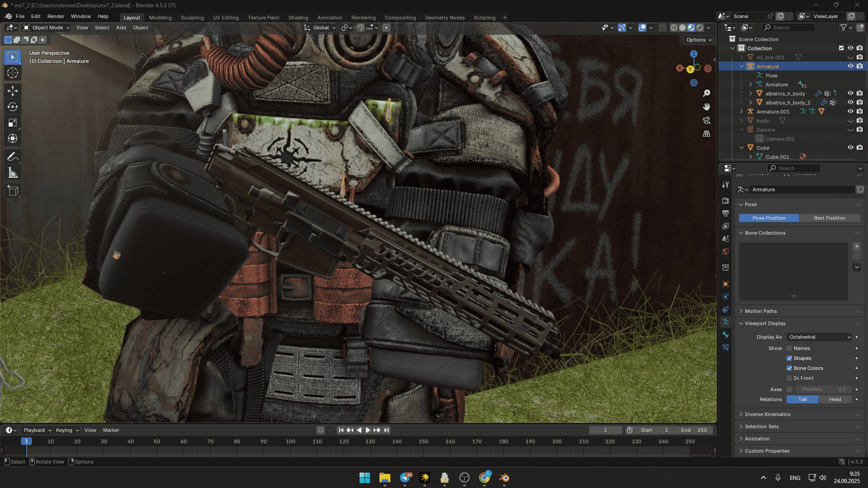
Task: Pick the Measure tool
Action: pyautogui.click(x=13, y=173)
